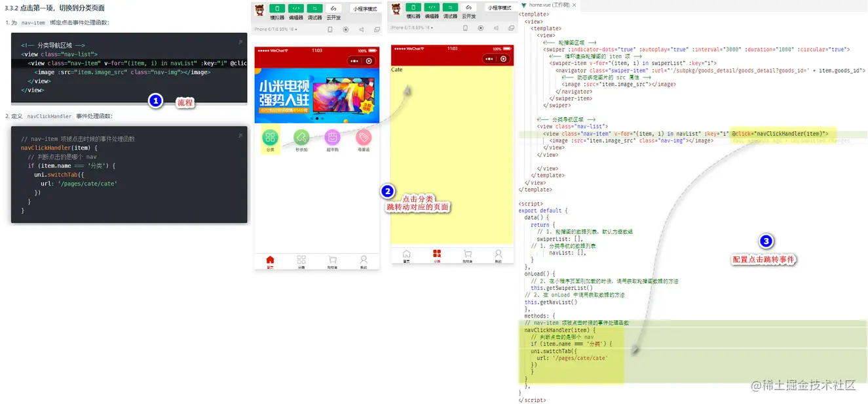Click the 'methods: {' line in editor
This screenshot has height=404, width=868.
tap(540, 316)
